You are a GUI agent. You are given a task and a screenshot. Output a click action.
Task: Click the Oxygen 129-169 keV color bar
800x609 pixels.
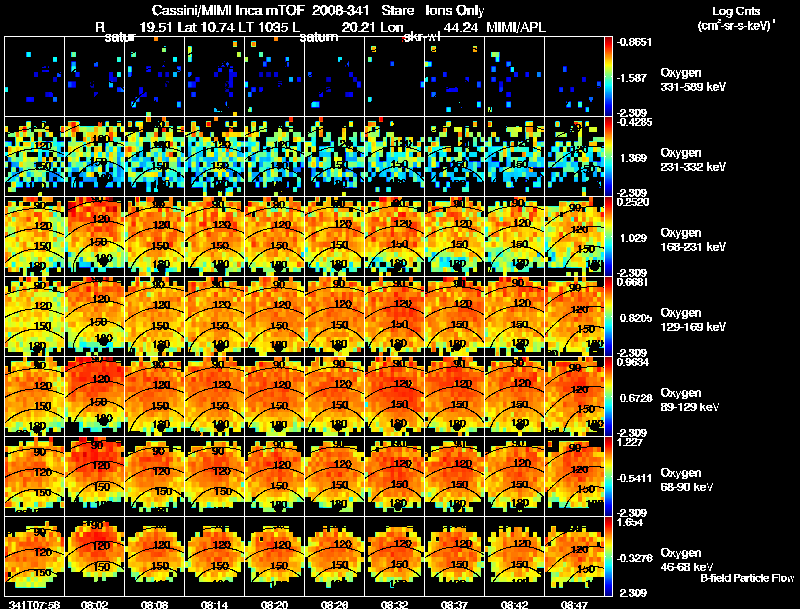608,316
